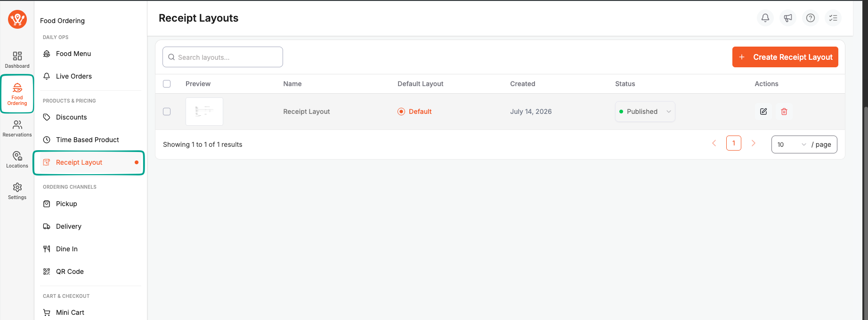The width and height of the screenshot is (868, 320).
Task: Focus the Search layouts field
Action: pyautogui.click(x=223, y=57)
